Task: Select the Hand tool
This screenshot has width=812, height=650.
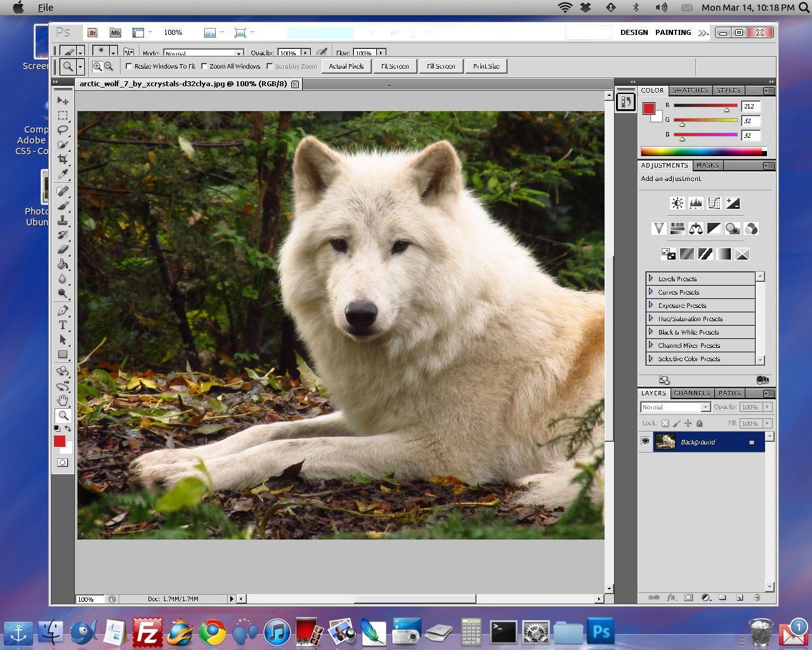Action: pyautogui.click(x=63, y=401)
